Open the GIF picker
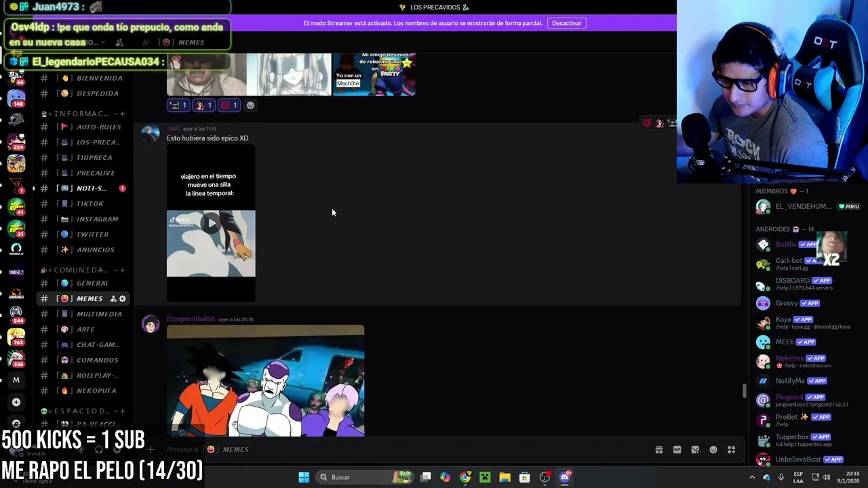 677,449
